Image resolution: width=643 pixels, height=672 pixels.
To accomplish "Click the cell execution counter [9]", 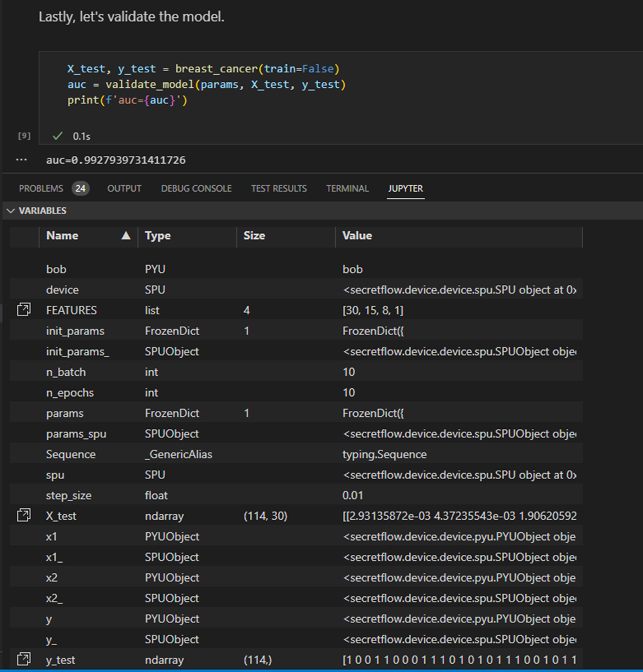I will [23, 136].
